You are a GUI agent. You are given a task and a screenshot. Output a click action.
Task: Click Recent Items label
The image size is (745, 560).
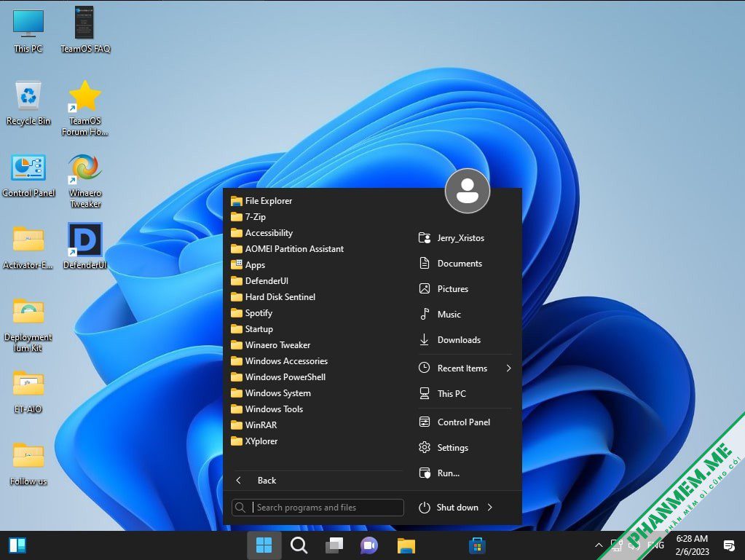click(x=462, y=368)
